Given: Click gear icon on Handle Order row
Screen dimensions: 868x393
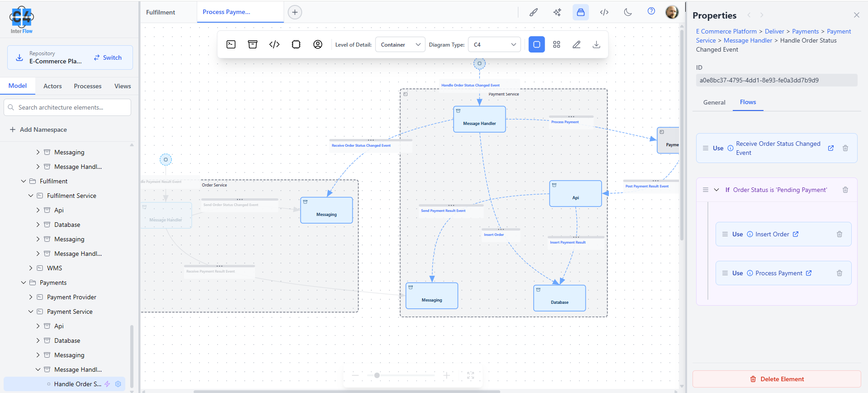Looking at the screenshot, I should tap(118, 384).
